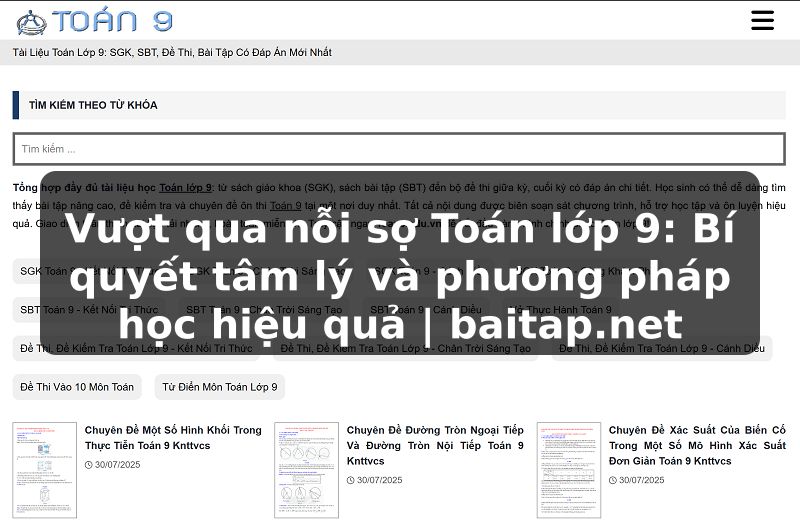
Task: Select the 'Từ Điển Môn Toán Lớp 9' tag
Action: click(220, 387)
